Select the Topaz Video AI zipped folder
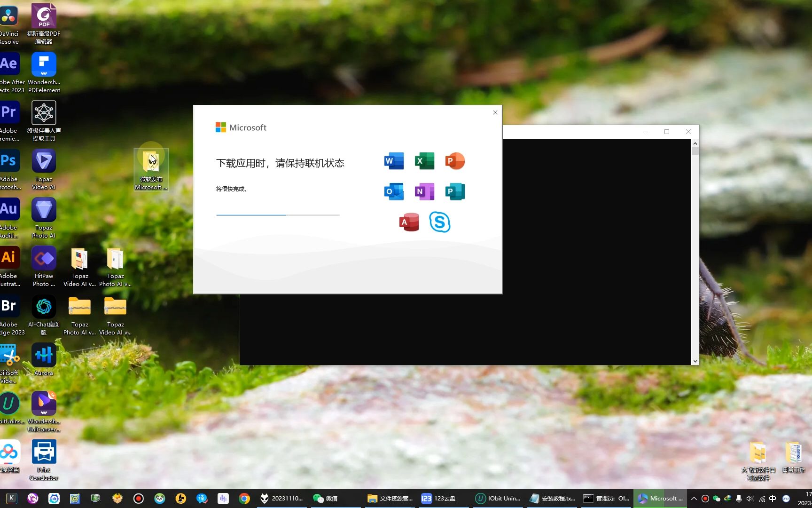The width and height of the screenshot is (812, 508). pyautogui.click(x=115, y=315)
